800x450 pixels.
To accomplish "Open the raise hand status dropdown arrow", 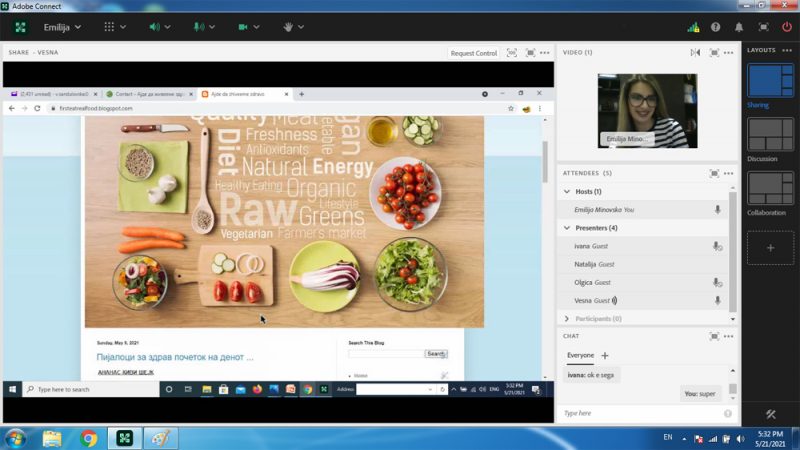I will pyautogui.click(x=301, y=27).
